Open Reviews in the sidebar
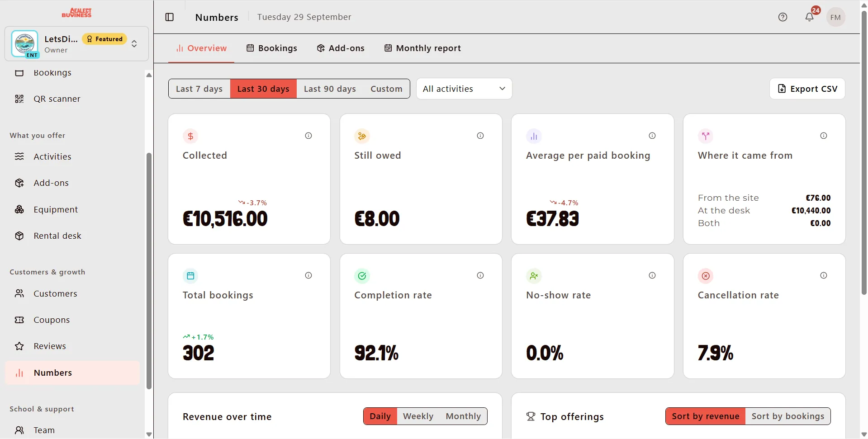Viewport: 868px width, 439px height. pyautogui.click(x=72, y=346)
